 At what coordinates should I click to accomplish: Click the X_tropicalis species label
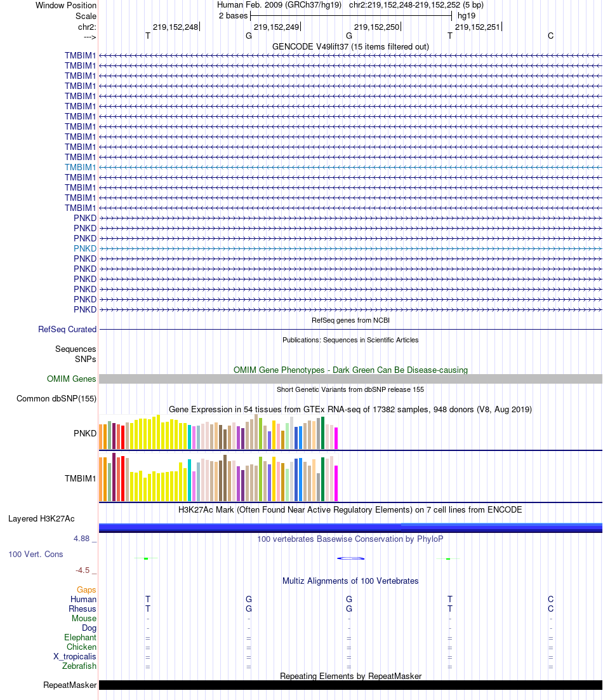[x=75, y=657]
